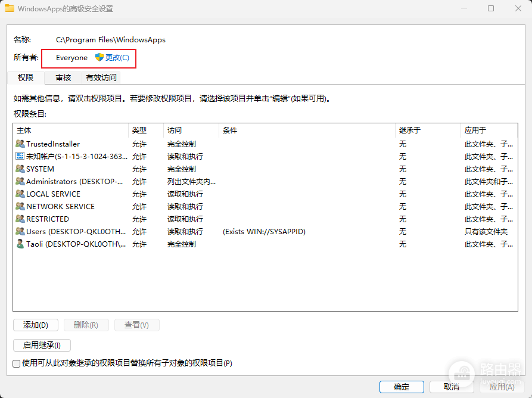532x398 pixels.
Task: Click the 启用继承(I) button
Action: [x=42, y=345]
